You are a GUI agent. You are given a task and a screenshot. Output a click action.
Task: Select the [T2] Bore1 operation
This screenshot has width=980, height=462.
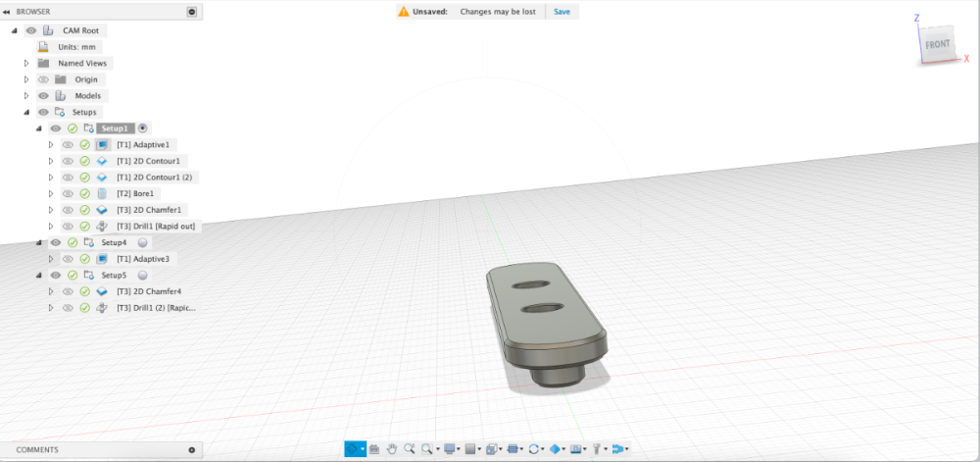(x=135, y=194)
